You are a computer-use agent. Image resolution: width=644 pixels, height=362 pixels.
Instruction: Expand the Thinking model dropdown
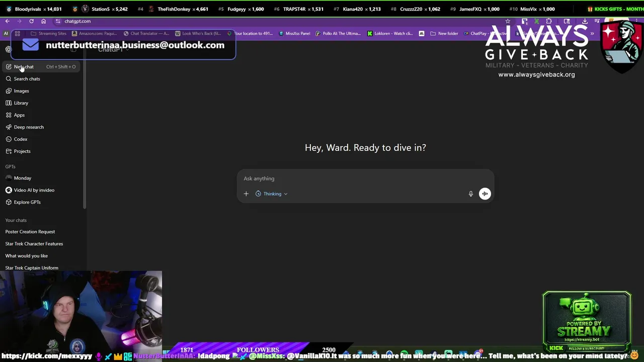point(272,194)
